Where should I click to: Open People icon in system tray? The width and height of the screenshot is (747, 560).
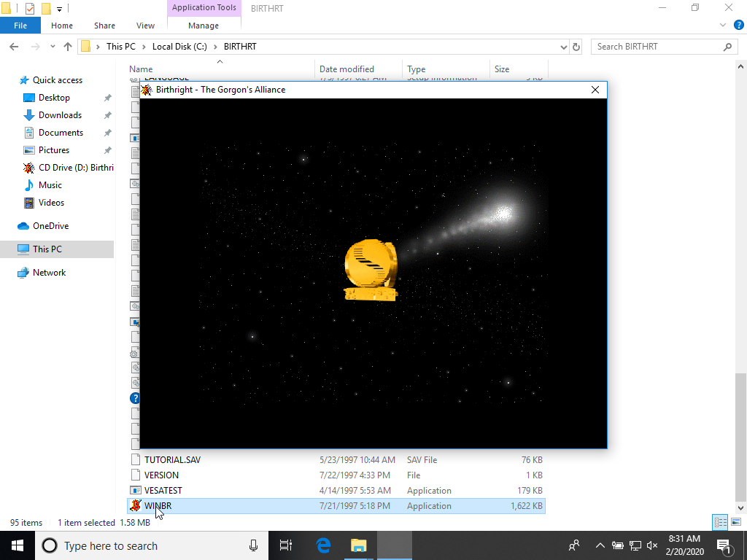[575, 545]
